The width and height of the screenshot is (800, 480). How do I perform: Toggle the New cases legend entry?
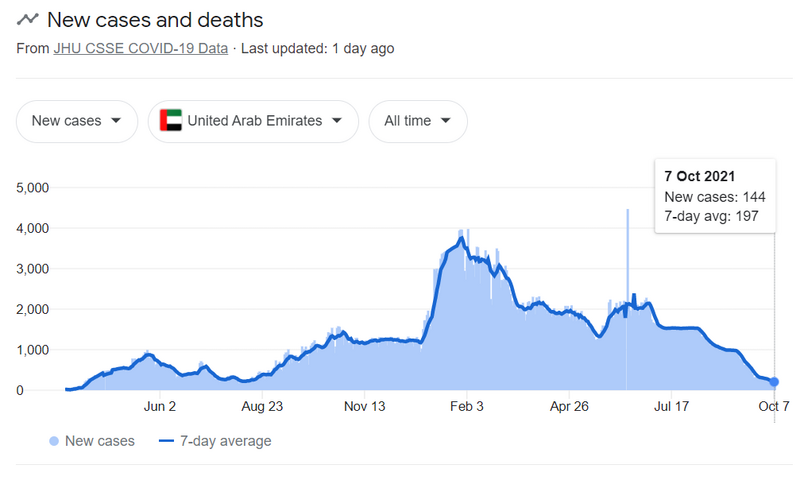tap(92, 441)
